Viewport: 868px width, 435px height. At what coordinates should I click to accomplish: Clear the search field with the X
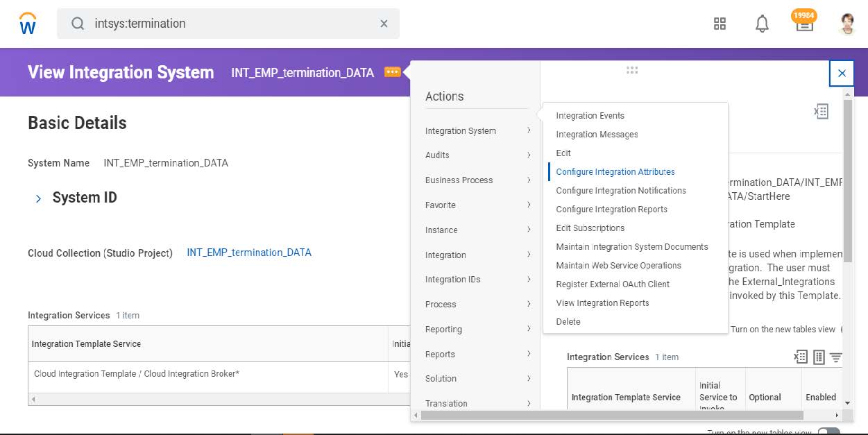384,24
